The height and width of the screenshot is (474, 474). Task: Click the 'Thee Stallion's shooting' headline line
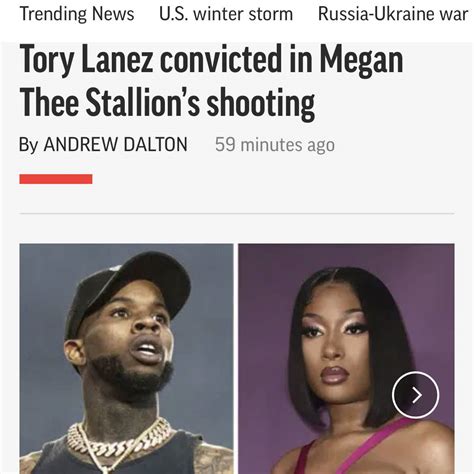tap(167, 103)
